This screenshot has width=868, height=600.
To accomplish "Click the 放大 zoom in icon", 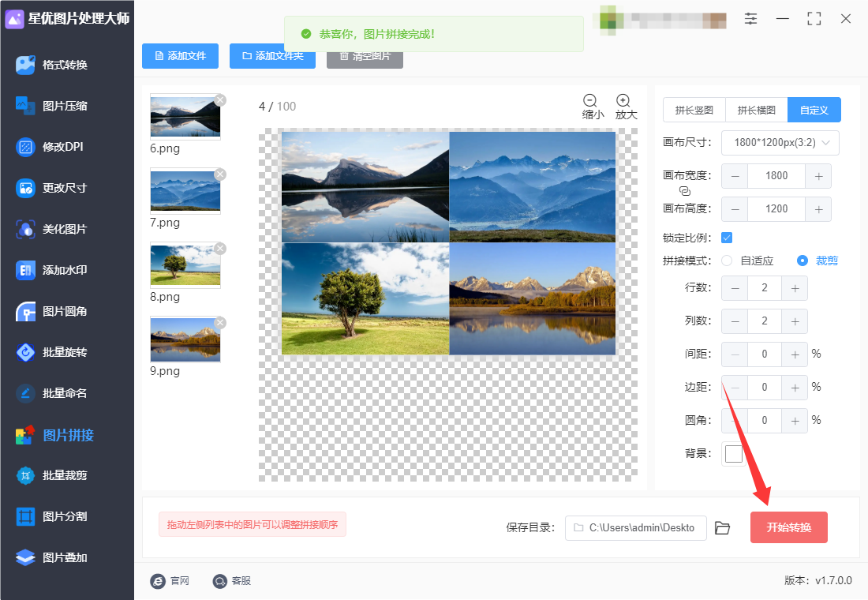I will point(623,100).
